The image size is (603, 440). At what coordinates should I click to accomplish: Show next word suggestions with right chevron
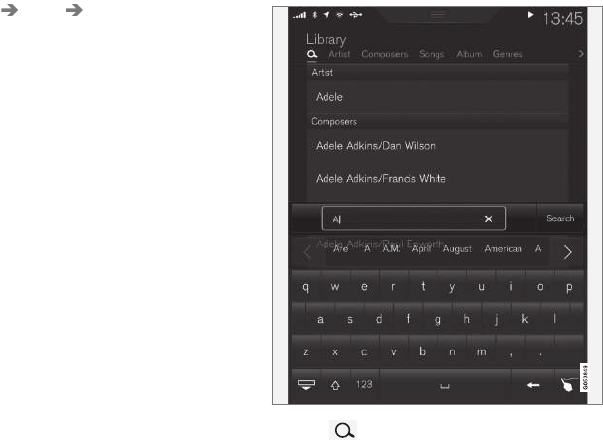coord(568,252)
